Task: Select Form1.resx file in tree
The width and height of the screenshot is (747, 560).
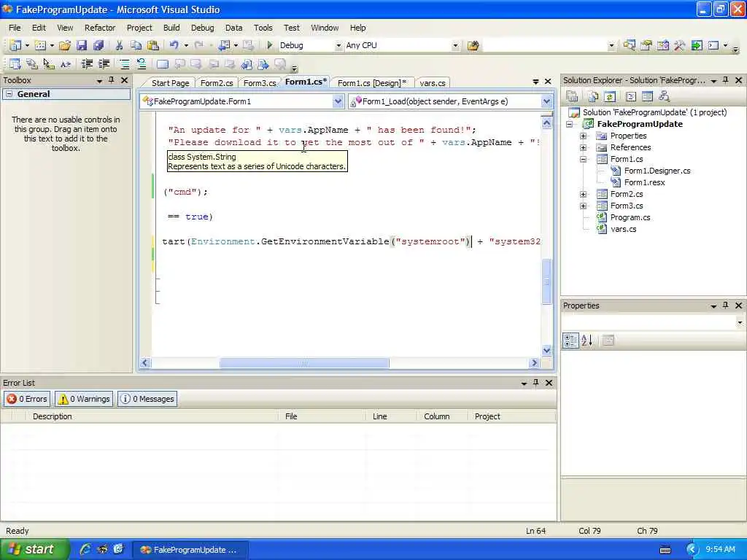Action: click(645, 182)
